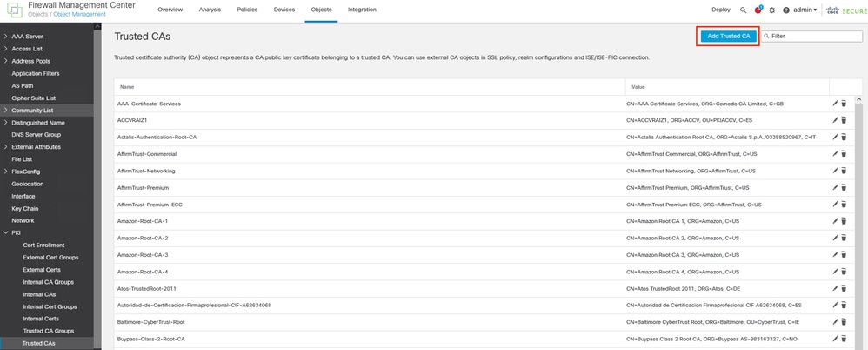
Task: Delete the ACCVRAIZ1 entry with the trash icon
Action: [844, 120]
